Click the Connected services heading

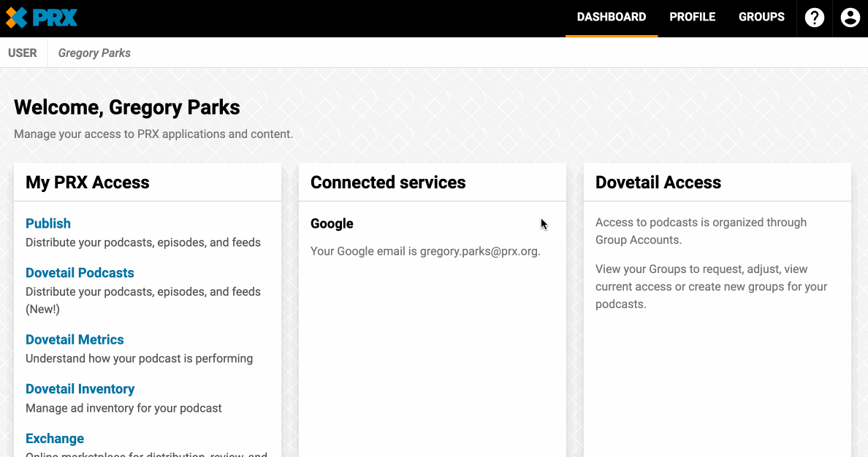pos(388,183)
